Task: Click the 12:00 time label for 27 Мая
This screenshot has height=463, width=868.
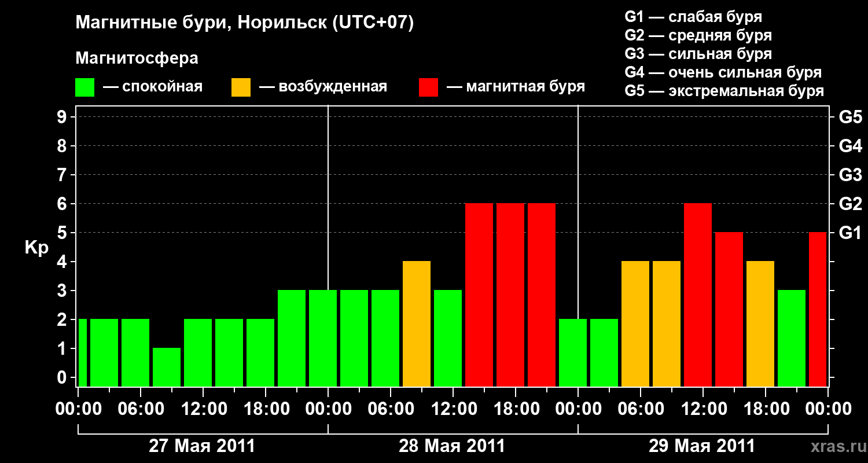Action: point(203,409)
